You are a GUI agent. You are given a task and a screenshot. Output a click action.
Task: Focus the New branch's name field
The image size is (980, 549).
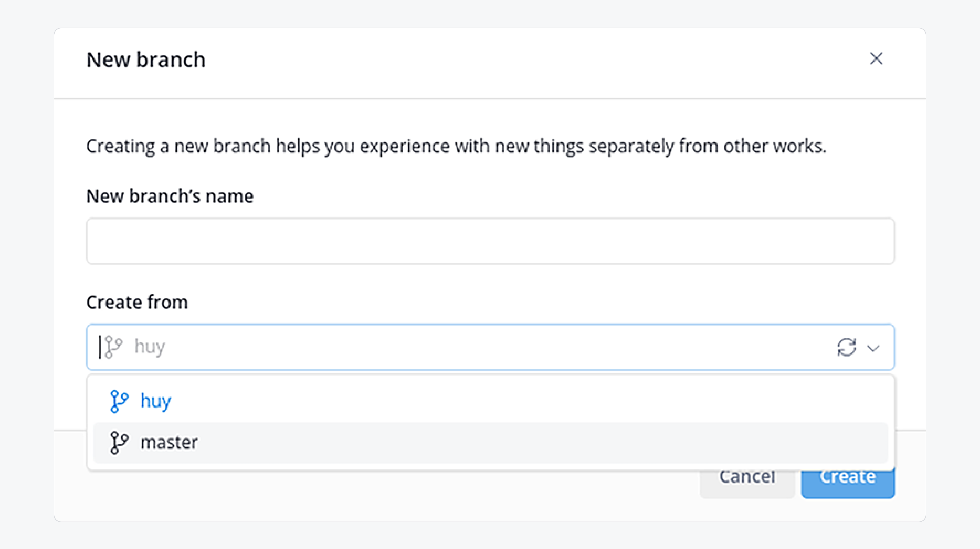[x=490, y=240]
